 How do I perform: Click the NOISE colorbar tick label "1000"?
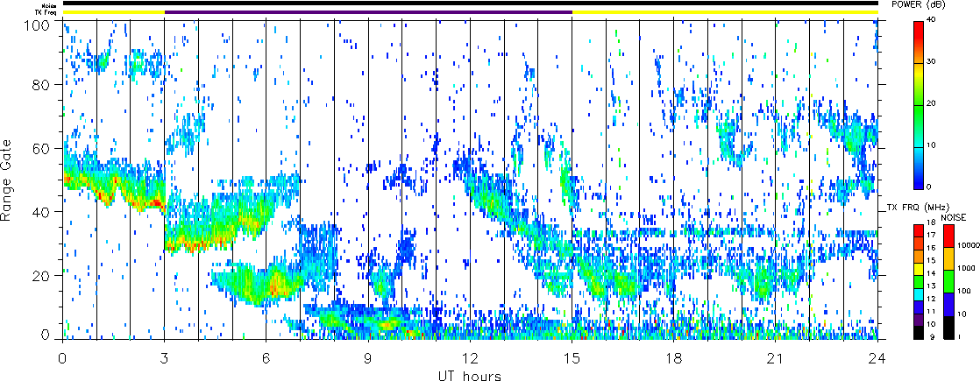pos(964,269)
